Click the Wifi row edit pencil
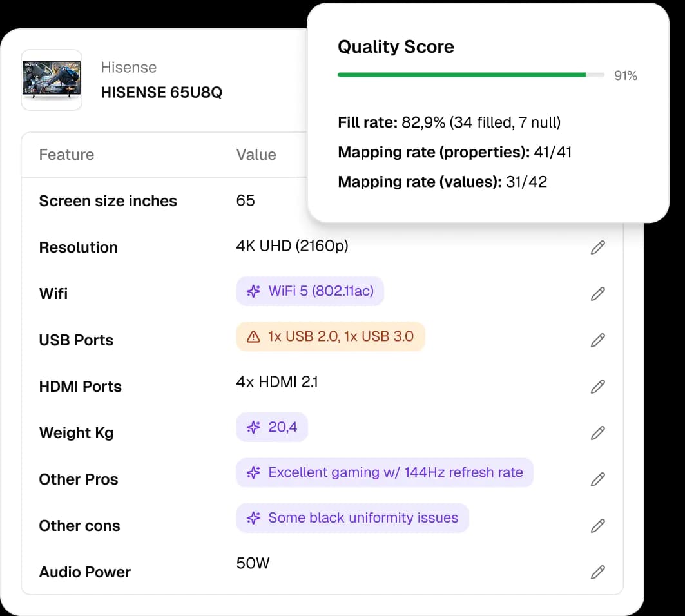This screenshot has width=685, height=616. [598, 294]
